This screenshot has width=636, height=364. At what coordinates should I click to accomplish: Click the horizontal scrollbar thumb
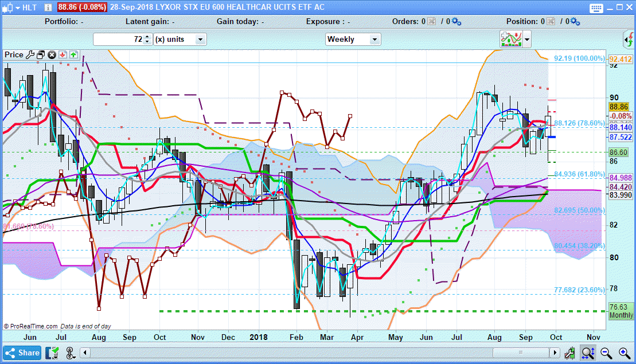click(521, 353)
